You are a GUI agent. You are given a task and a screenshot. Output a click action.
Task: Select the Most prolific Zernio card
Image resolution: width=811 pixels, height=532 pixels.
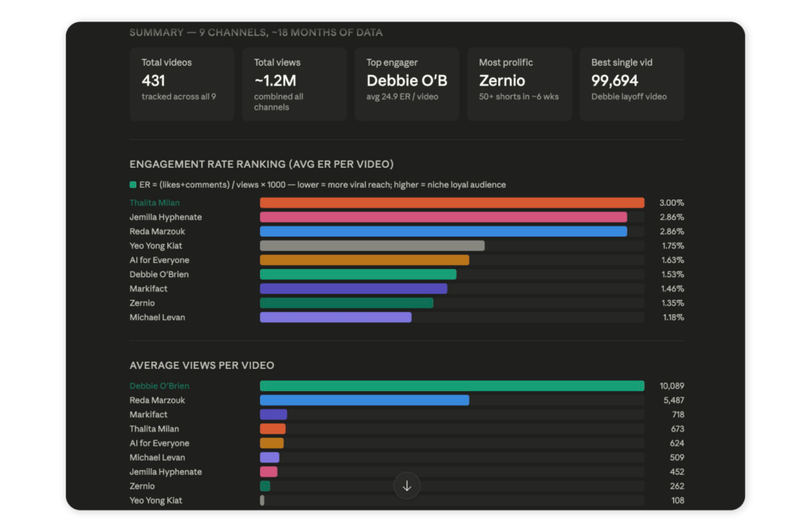520,84
